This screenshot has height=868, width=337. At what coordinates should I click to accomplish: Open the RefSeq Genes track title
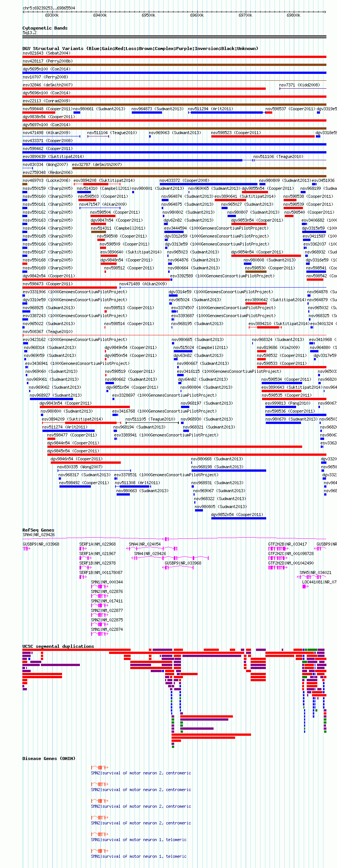(x=38, y=530)
